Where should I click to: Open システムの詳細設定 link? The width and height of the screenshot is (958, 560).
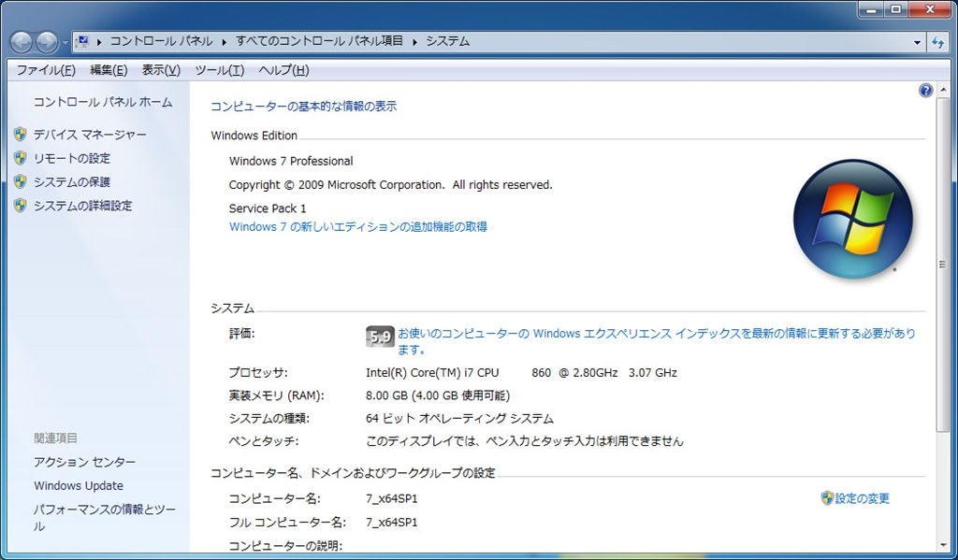(x=83, y=206)
